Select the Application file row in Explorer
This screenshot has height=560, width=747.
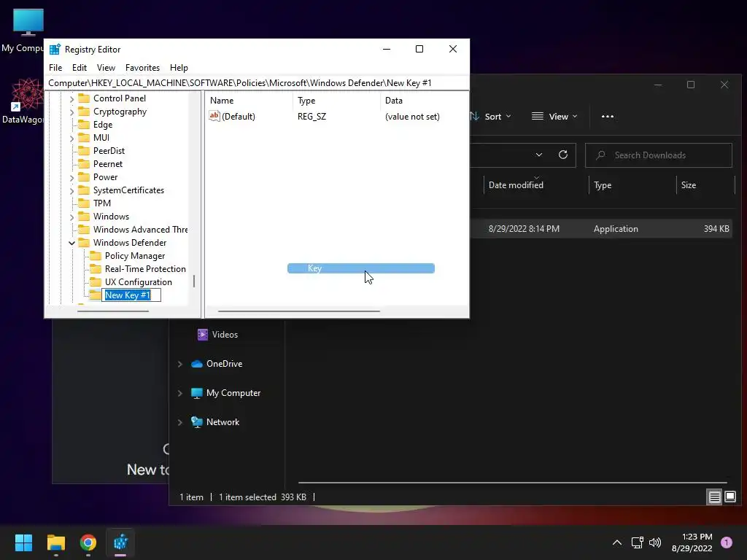(601, 228)
